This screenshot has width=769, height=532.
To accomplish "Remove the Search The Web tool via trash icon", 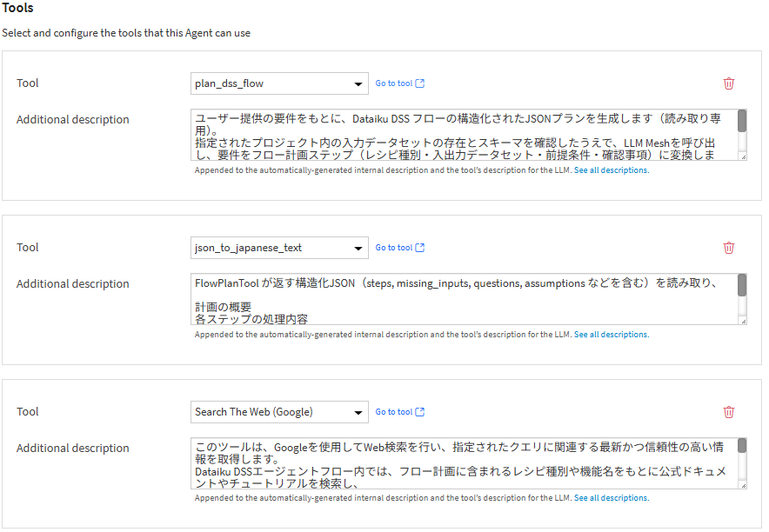I will [729, 412].
